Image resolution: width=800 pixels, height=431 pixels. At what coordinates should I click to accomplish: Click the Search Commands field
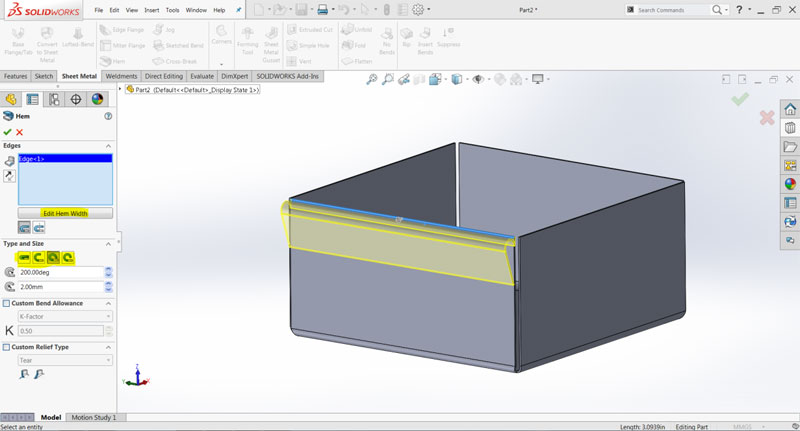tap(672, 10)
